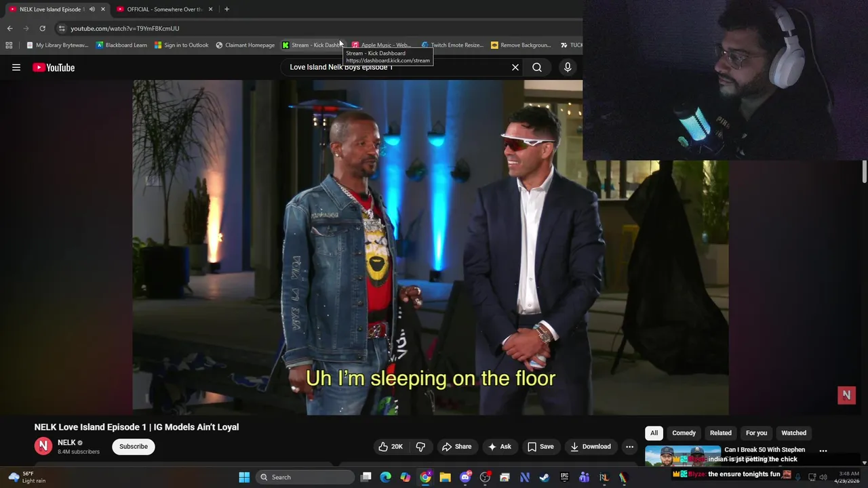Image resolution: width=868 pixels, height=488 pixels.
Task: Open Microsoft Teams from the taskbar
Action: coord(584,477)
